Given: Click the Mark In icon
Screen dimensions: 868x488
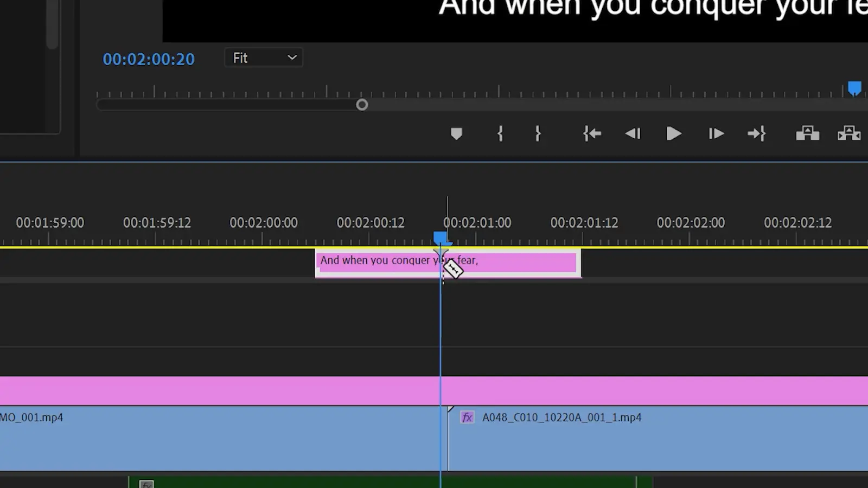Looking at the screenshot, I should pyautogui.click(x=500, y=134).
